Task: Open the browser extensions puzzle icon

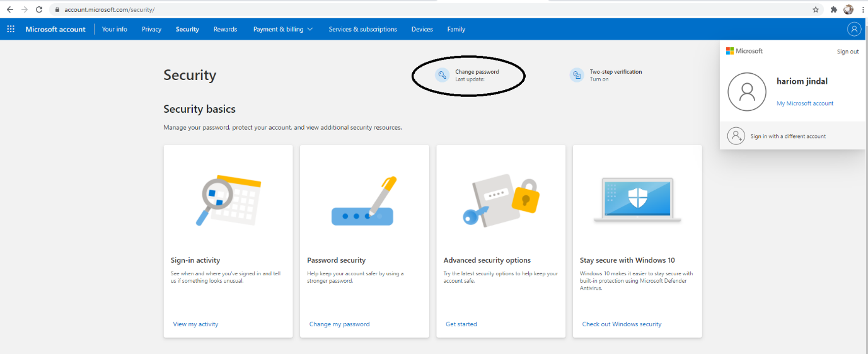Action: 833,9
